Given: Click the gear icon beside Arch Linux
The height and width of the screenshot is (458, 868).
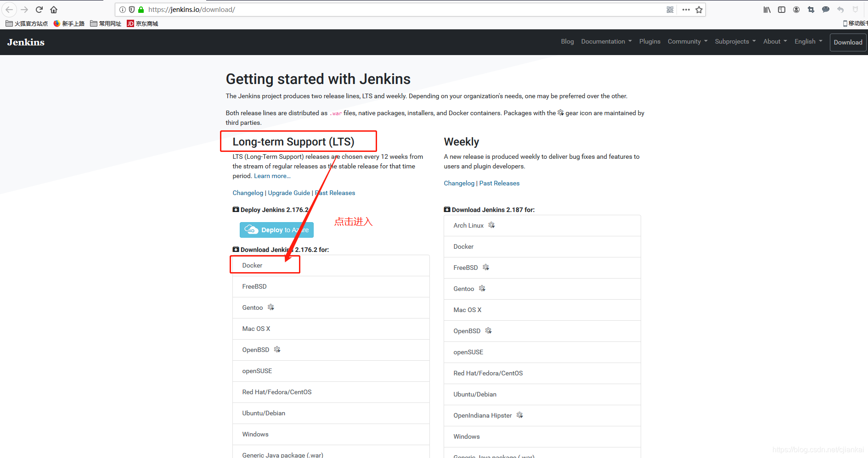Looking at the screenshot, I should pos(491,225).
